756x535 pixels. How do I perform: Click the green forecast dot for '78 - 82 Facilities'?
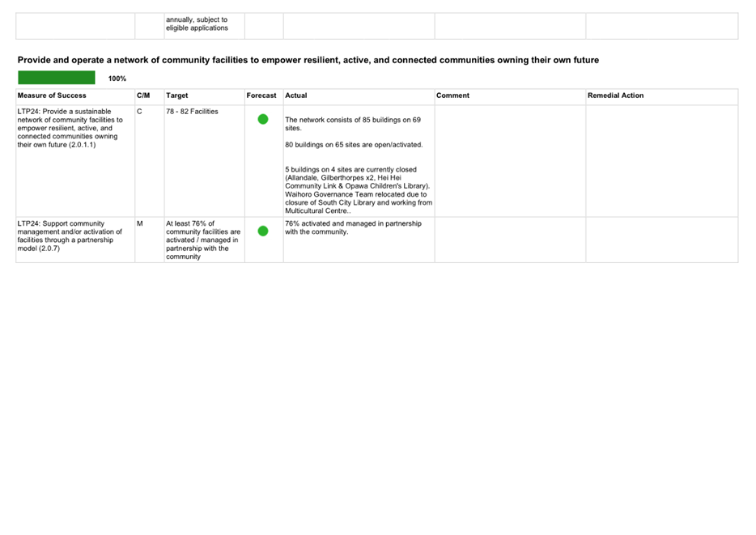click(263, 119)
